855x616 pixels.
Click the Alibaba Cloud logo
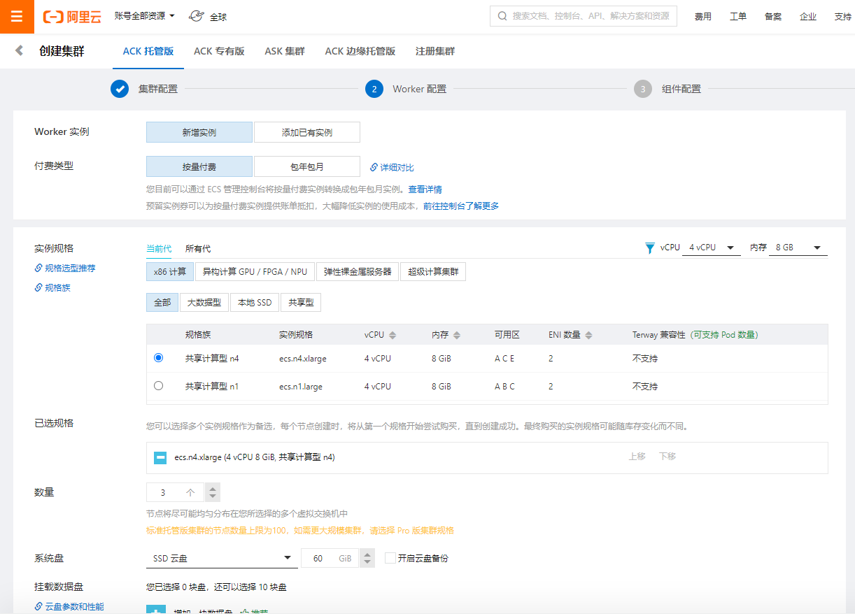tap(72, 17)
